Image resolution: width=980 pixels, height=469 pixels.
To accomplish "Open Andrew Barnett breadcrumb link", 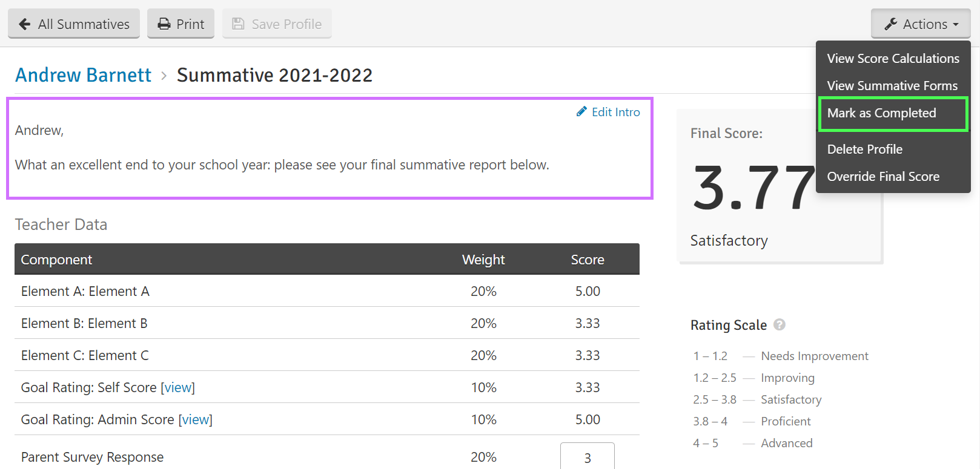I will click(83, 75).
